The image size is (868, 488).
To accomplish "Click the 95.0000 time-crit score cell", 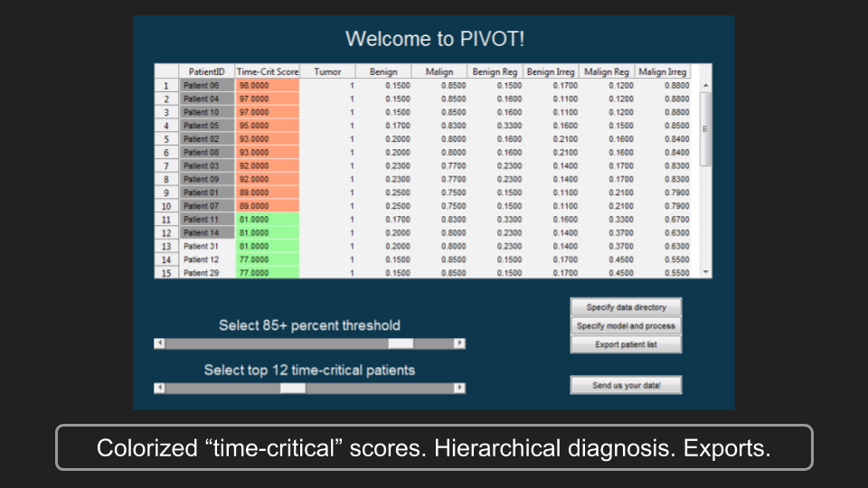I will click(268, 126).
